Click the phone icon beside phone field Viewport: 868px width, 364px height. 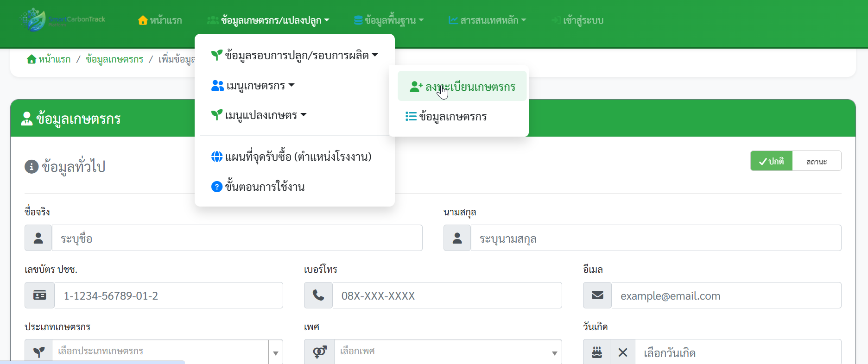[318, 295]
